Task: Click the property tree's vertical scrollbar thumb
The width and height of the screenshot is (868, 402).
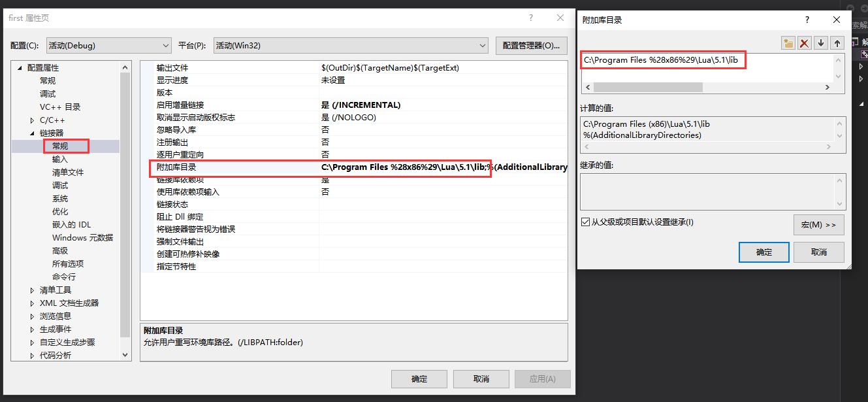Action: (x=125, y=204)
